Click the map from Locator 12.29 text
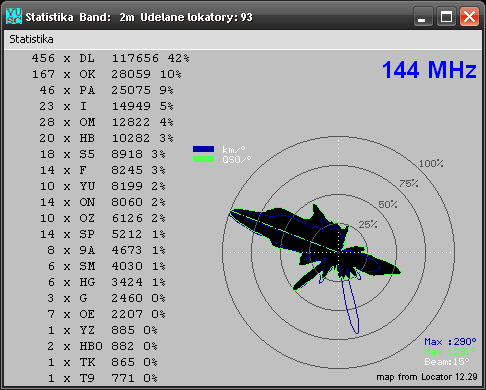The height and width of the screenshot is (390, 486). point(427,377)
